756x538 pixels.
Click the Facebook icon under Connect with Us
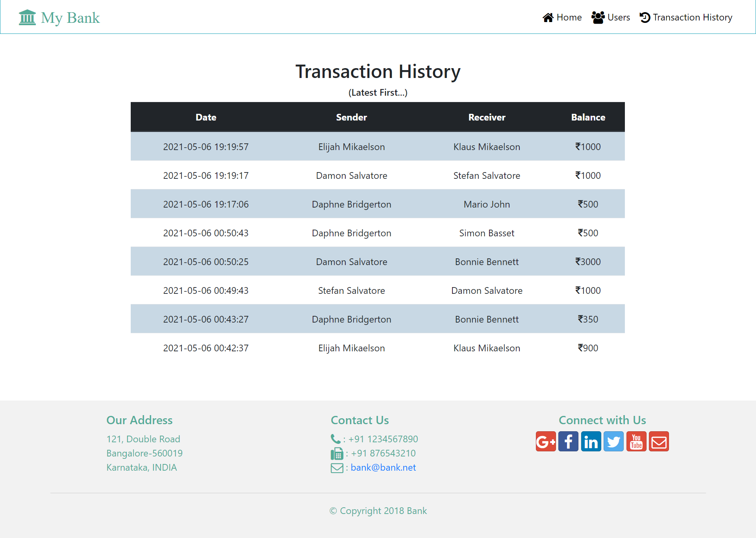568,442
